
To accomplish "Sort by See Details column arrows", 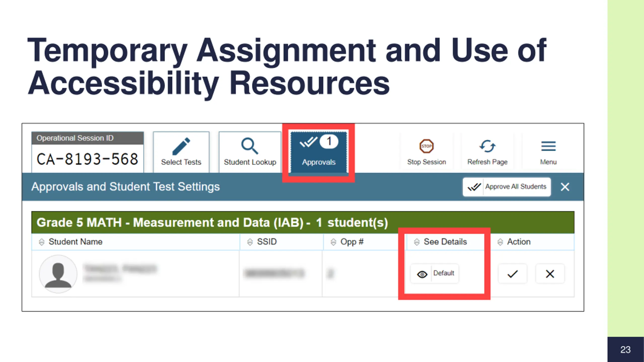I will (417, 242).
